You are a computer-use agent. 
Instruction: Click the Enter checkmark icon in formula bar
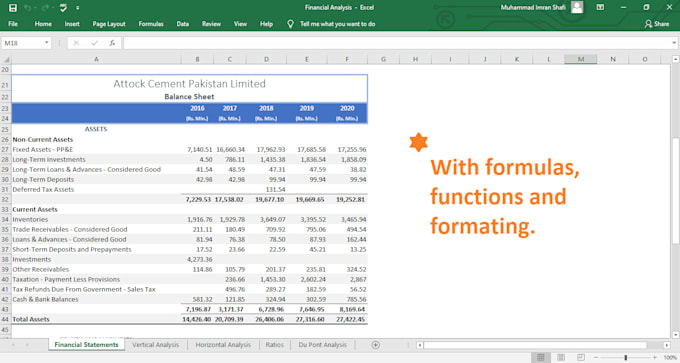94,43
